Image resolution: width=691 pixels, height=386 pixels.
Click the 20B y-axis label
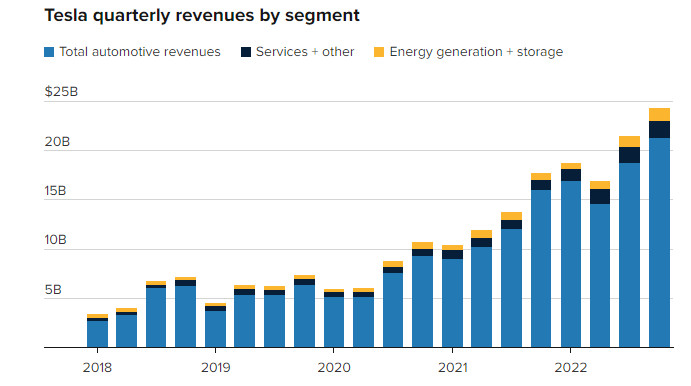tap(57, 142)
